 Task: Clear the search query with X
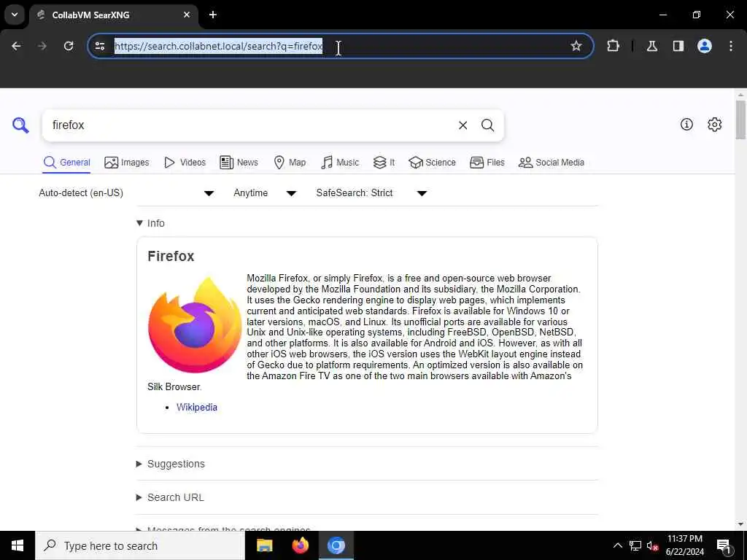[x=462, y=125]
